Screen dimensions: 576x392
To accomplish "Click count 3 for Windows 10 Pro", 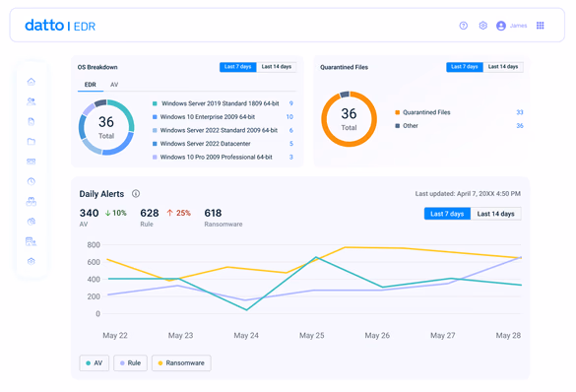I will click(290, 158).
